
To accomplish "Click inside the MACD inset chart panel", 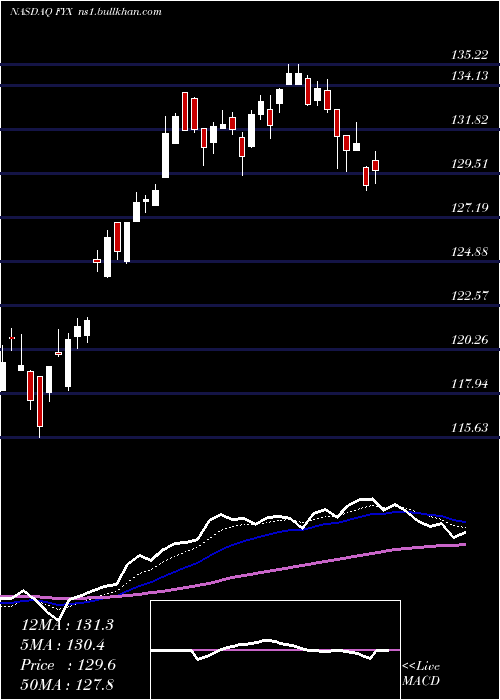I will 275,650.
